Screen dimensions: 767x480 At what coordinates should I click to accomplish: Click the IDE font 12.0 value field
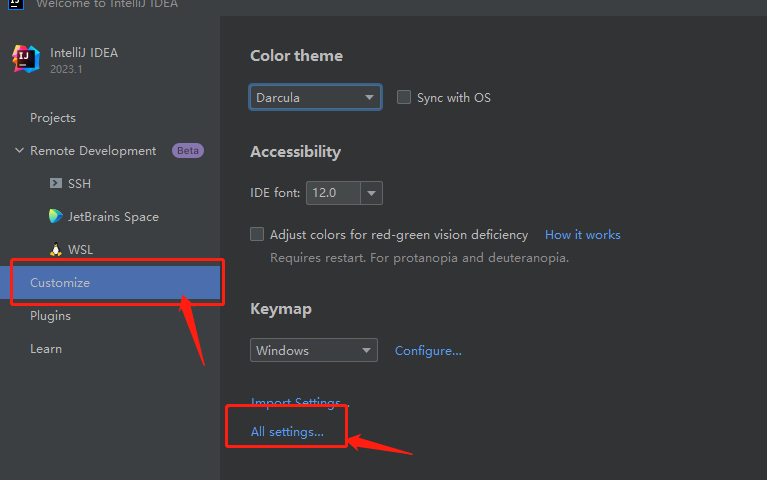tap(334, 193)
